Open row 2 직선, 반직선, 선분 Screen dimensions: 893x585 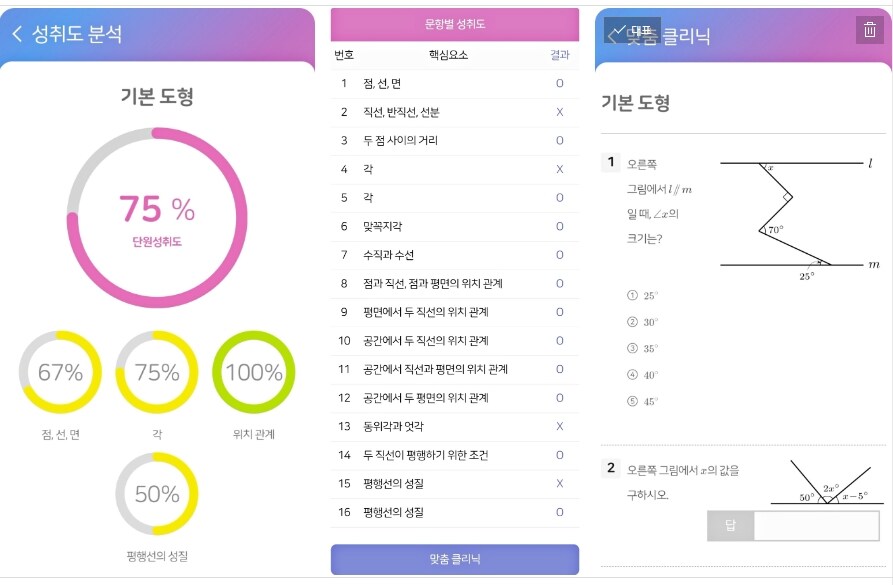coord(454,112)
